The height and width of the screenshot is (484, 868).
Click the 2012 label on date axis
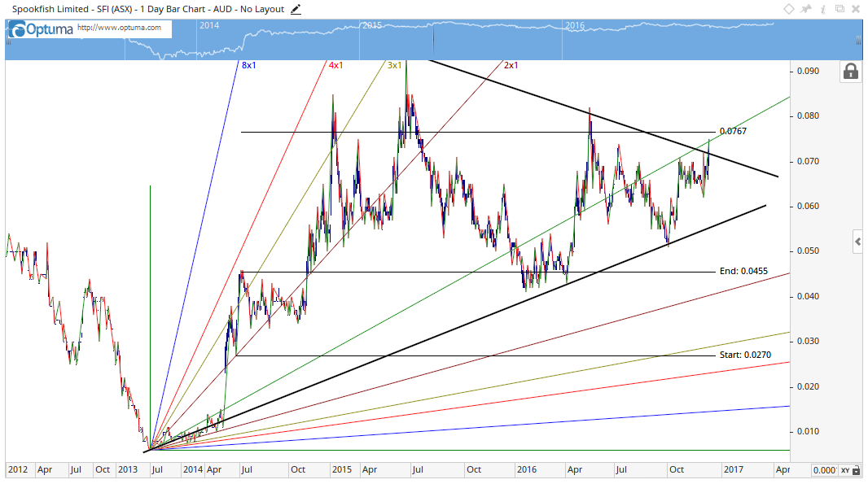[x=18, y=469]
